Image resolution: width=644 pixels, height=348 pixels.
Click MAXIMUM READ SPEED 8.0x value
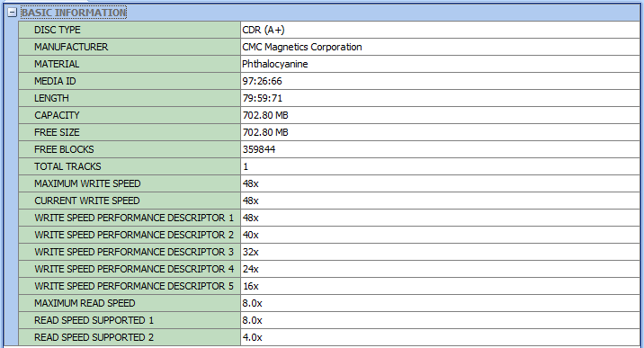[252, 303]
